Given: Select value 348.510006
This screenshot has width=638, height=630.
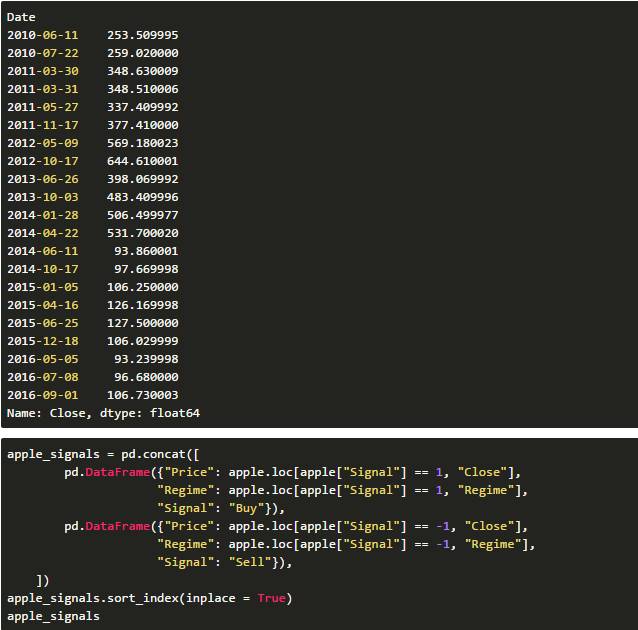Looking at the screenshot, I should point(142,89).
